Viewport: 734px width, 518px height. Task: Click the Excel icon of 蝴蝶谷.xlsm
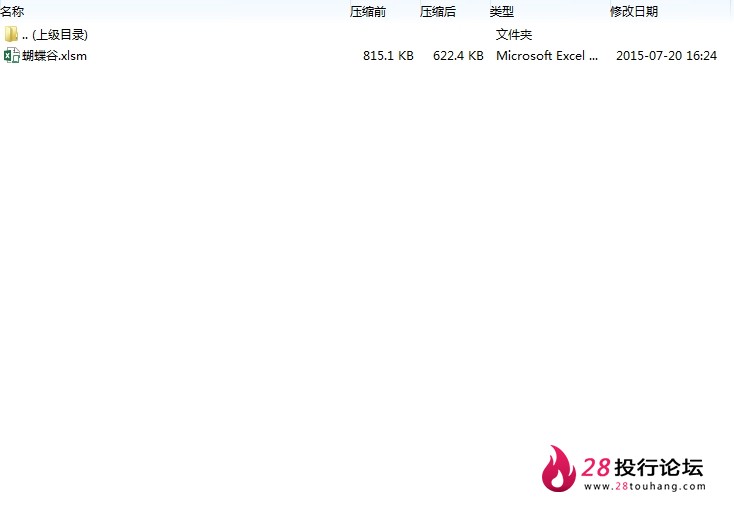[x=11, y=56]
